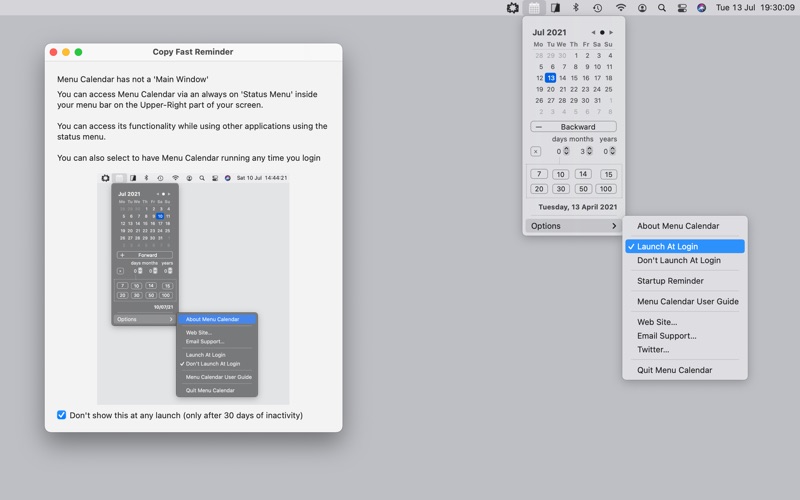Screen dimensions: 800x500
Task: Open Siri from the menu bar
Action: coord(702,8)
